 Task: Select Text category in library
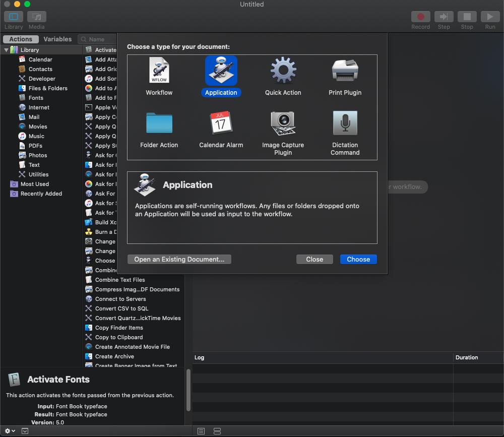[34, 165]
